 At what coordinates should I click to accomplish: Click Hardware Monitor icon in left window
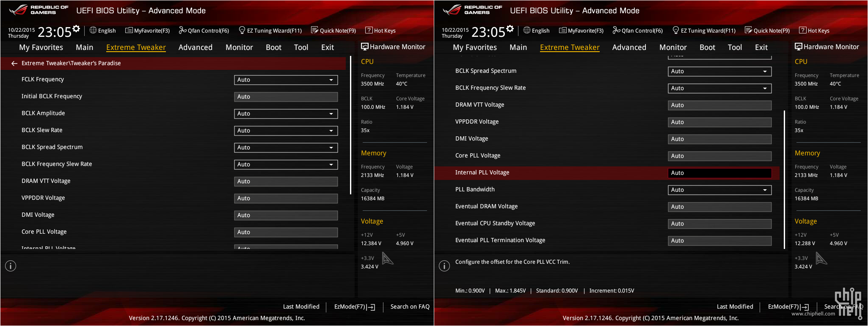click(364, 47)
